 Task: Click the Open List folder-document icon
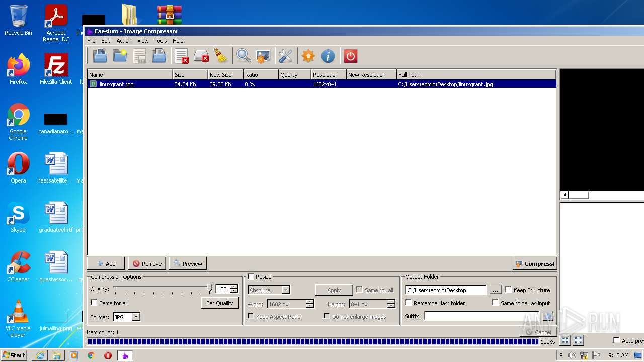[x=159, y=56]
